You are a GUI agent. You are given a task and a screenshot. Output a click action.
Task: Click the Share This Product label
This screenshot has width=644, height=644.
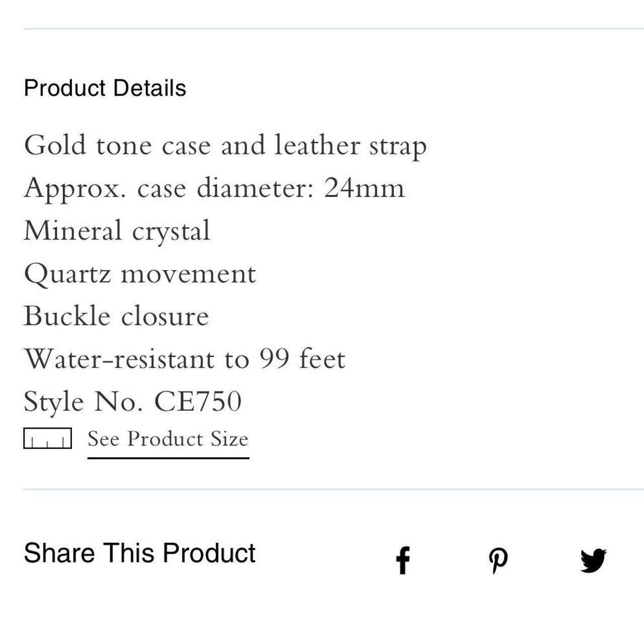[139, 553]
